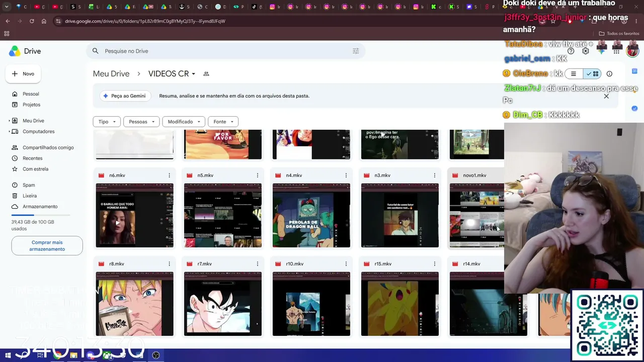Click Comprar mais armazenamento
Screen dimensions: 644x362
47,246
